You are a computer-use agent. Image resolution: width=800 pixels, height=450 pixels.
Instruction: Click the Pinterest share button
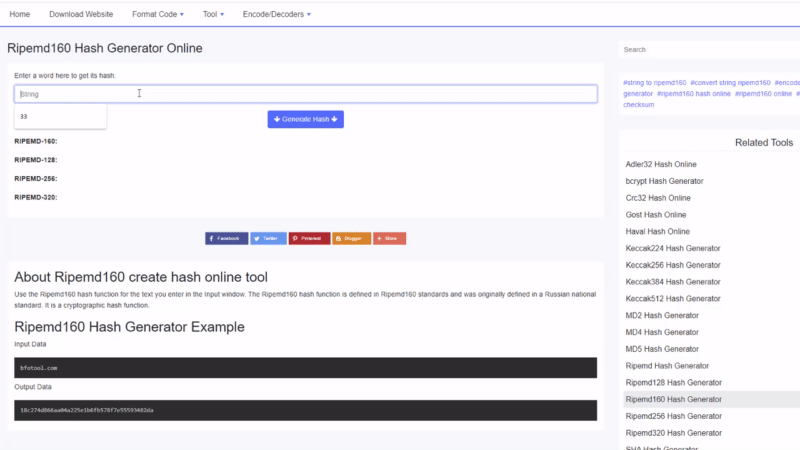[309, 239]
